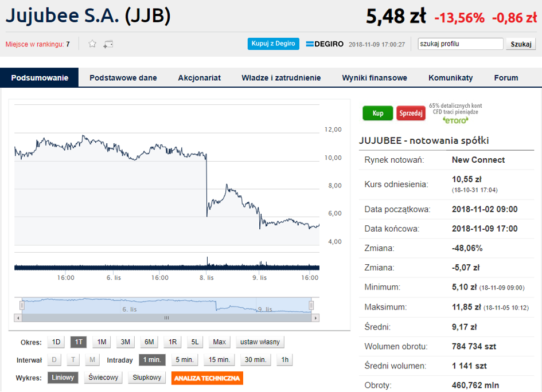
Task: Click maximum value '11,85 zł'
Action: pos(466,307)
